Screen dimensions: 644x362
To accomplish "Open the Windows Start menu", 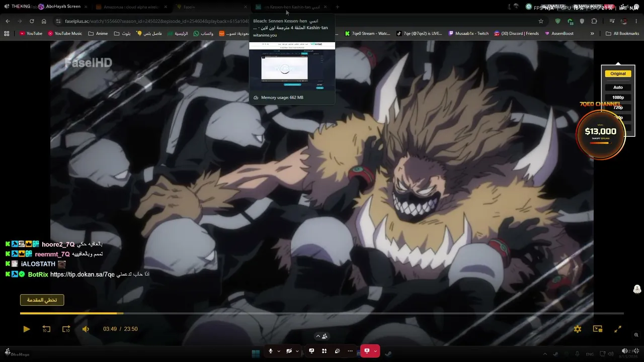I will point(256,353).
